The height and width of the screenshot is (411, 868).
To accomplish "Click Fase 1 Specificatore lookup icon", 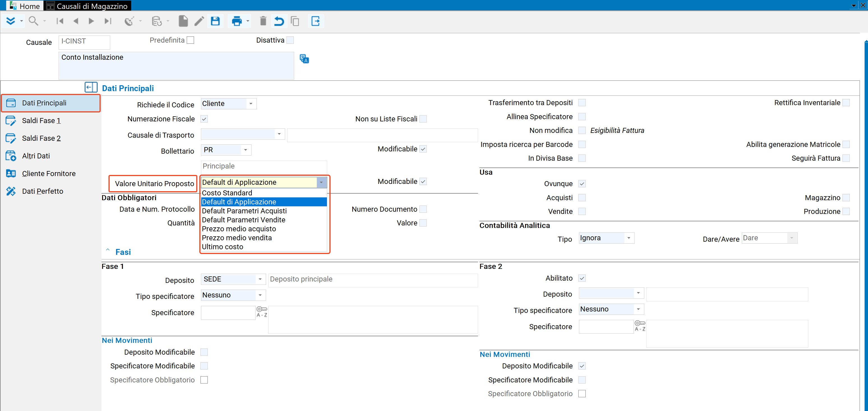I will (x=262, y=312).
